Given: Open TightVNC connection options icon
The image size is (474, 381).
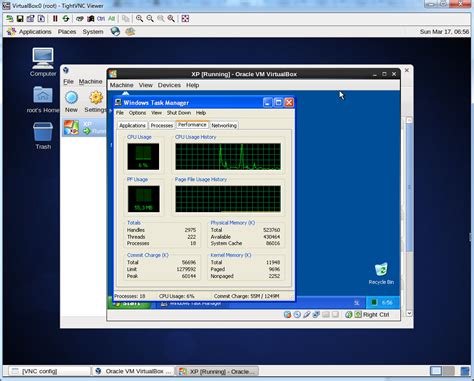Looking at the screenshot, I should click(30, 19).
